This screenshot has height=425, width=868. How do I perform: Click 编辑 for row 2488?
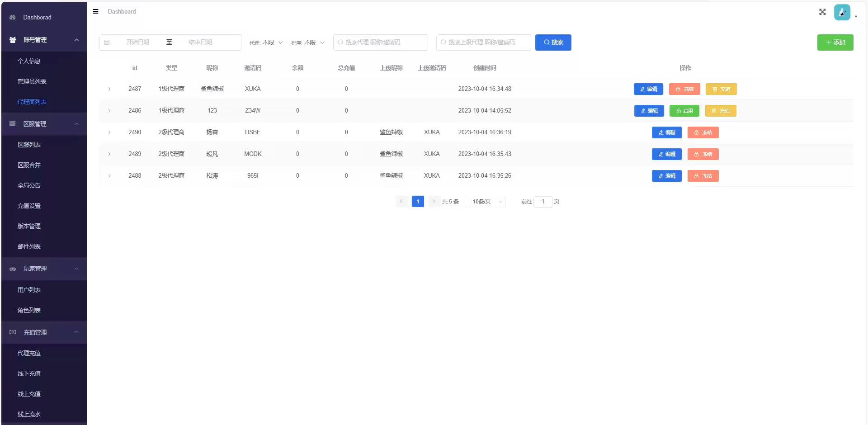[x=667, y=176]
